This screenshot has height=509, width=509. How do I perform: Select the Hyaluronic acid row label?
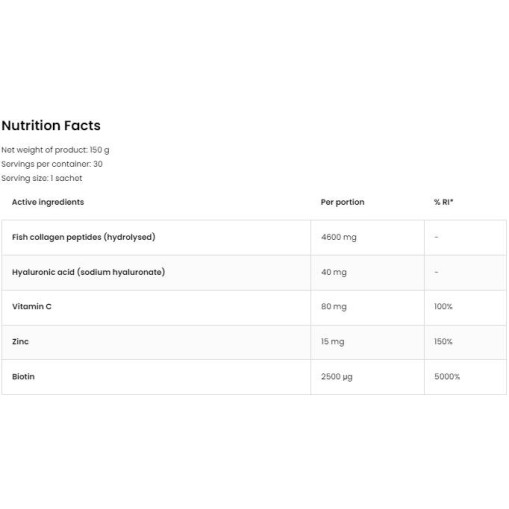[89, 272]
